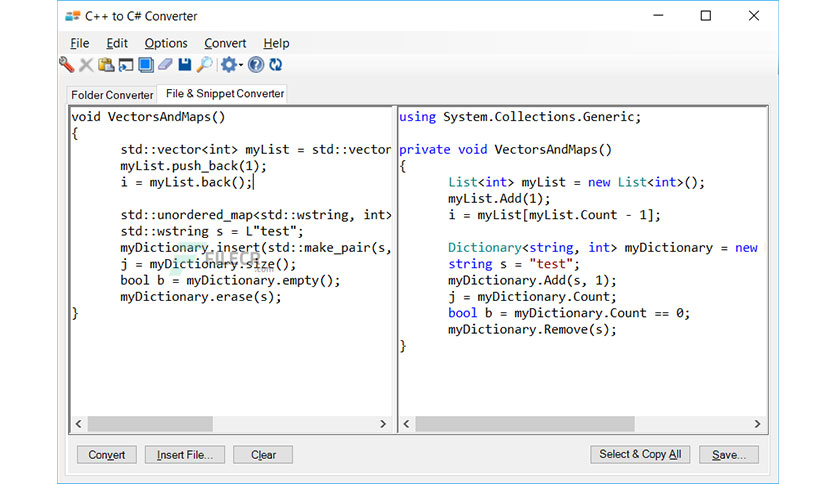Screen dimensions: 836x484
Task: Click the eraser clear icon
Action: pos(165,65)
